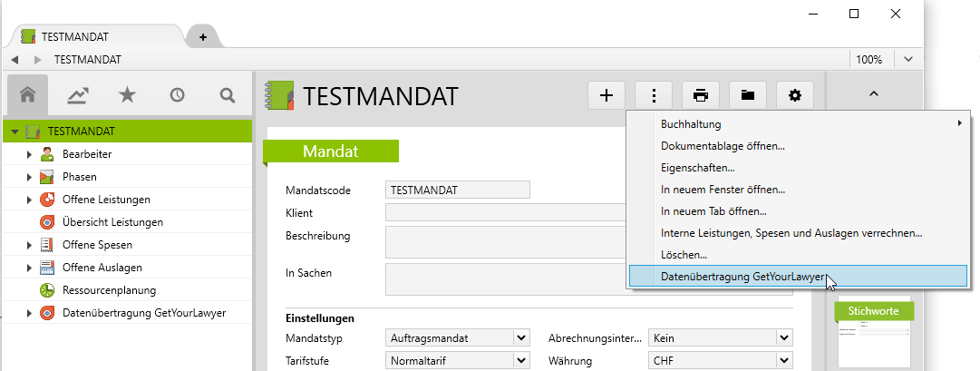Show favorites star view
This screenshot has width=980, height=371.
(x=128, y=95)
